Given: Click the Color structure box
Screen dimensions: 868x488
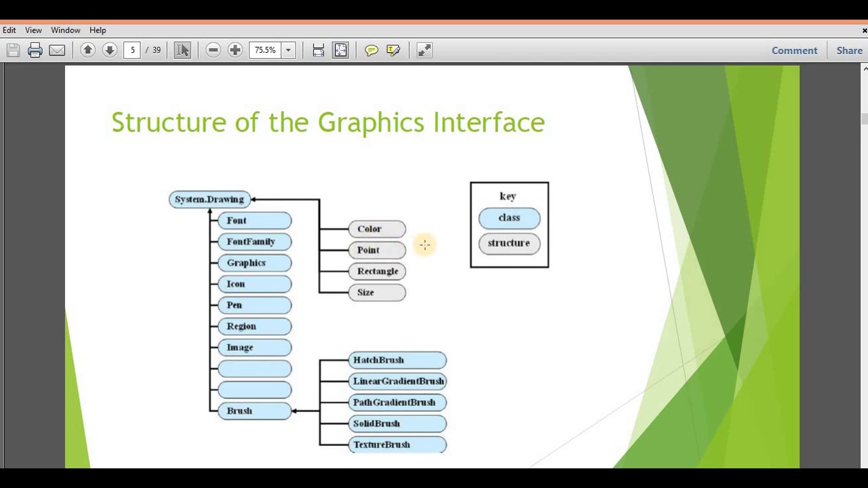Looking at the screenshot, I should (377, 229).
